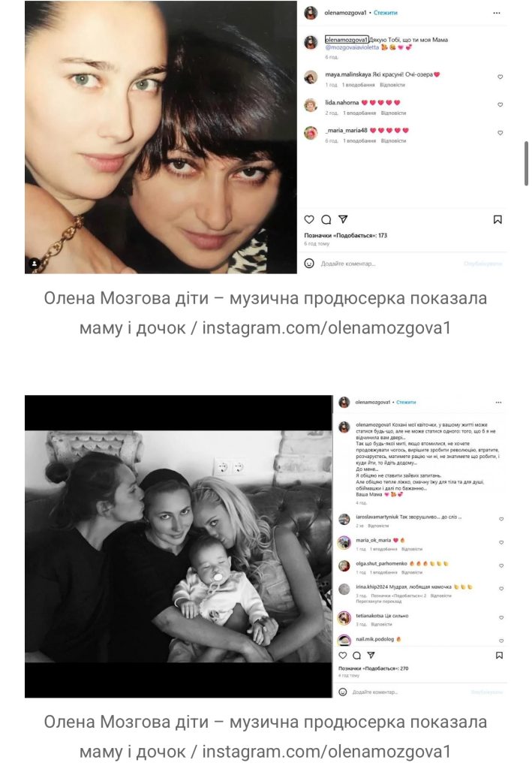Image resolution: width=532 pixels, height=769 pixels.
Task: Click the page vertical scrollbar thumb
Action: (526, 163)
